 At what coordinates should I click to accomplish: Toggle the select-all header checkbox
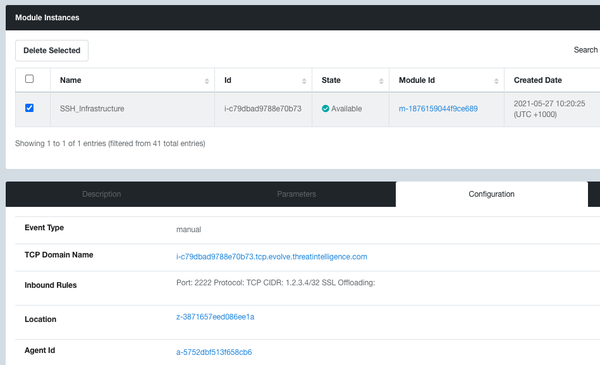(x=29, y=79)
